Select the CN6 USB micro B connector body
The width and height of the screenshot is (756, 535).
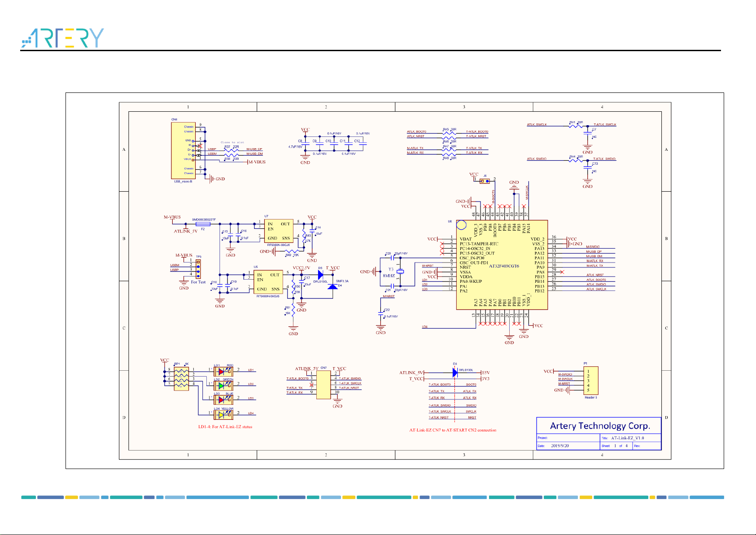[183, 150]
